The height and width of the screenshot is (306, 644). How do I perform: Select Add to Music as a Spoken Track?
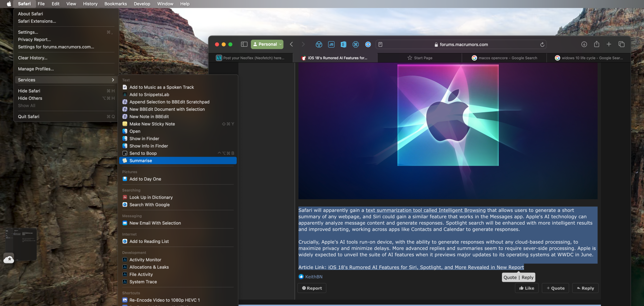tap(178, 87)
